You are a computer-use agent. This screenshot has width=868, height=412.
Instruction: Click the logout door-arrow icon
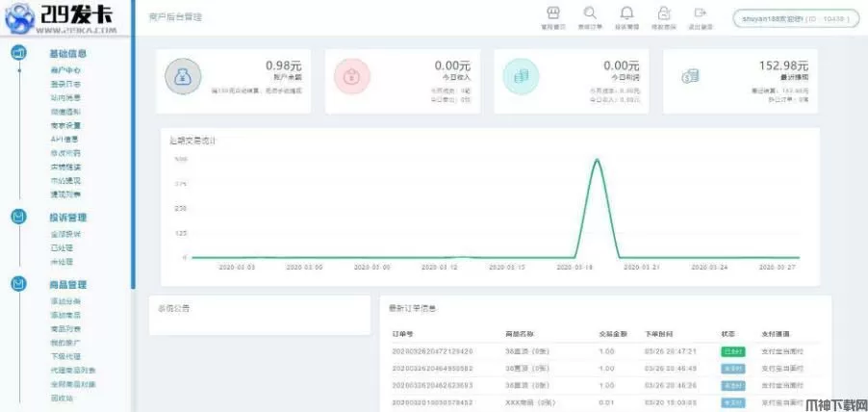tap(700, 13)
